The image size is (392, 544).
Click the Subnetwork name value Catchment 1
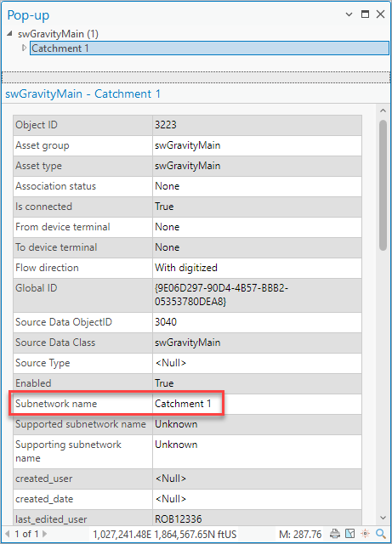[x=183, y=404]
